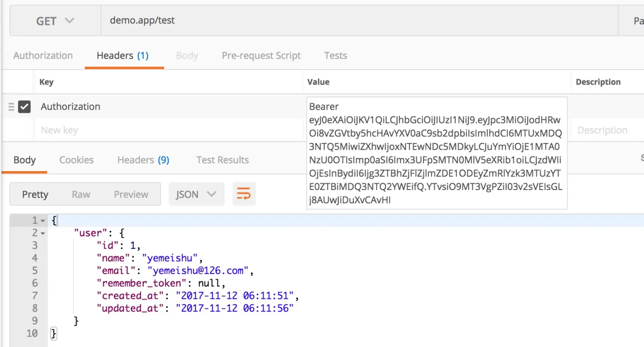Click line number 10 in the gutter
The width and height of the screenshot is (644, 347).
coord(32,333)
